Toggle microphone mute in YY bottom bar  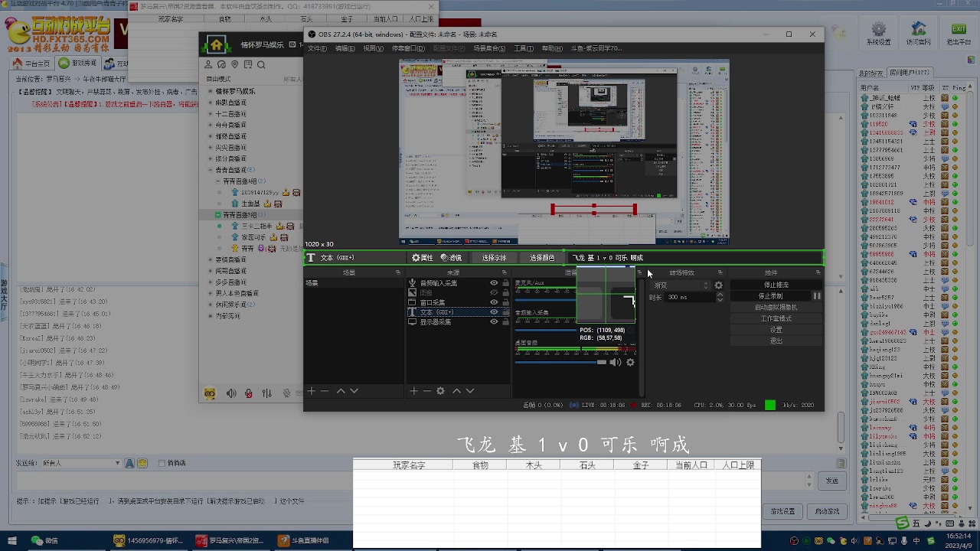point(249,393)
